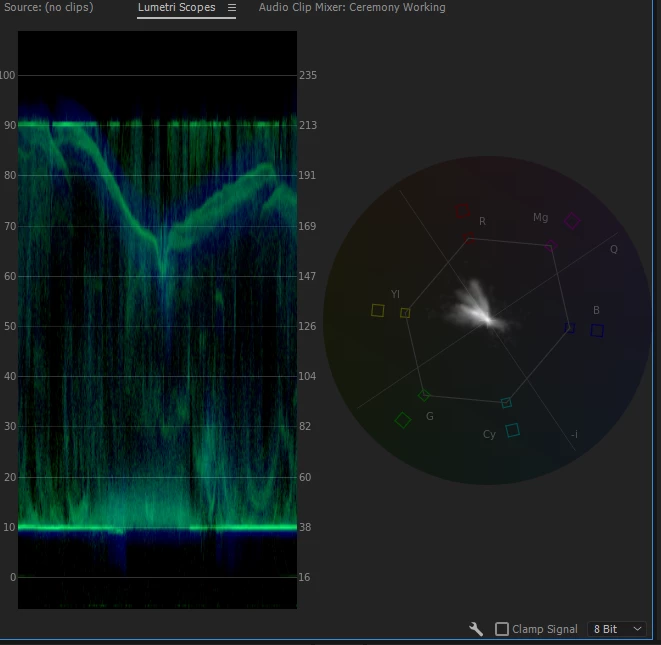Click the '38' waveform scale value

click(x=305, y=527)
